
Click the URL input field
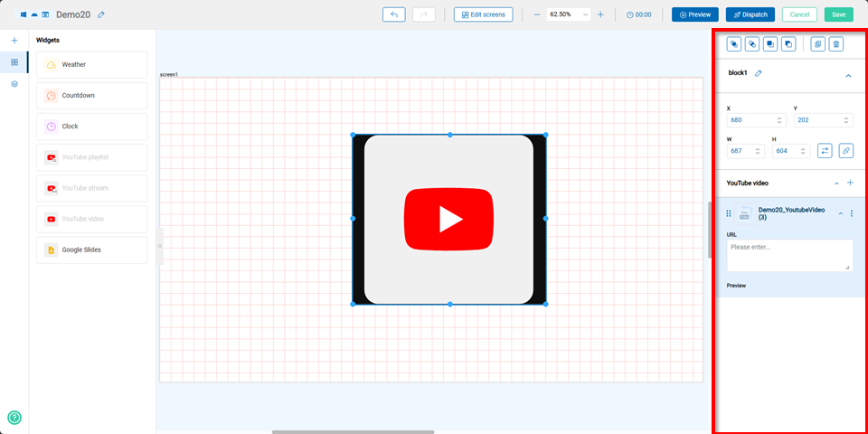point(789,255)
